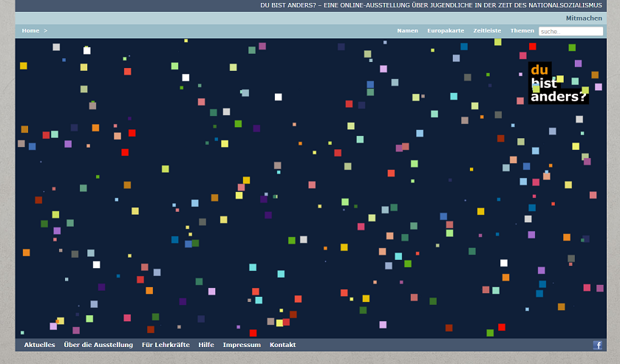Open the Facebook icon in the footer
This screenshot has width=620, height=364.
[x=598, y=345]
